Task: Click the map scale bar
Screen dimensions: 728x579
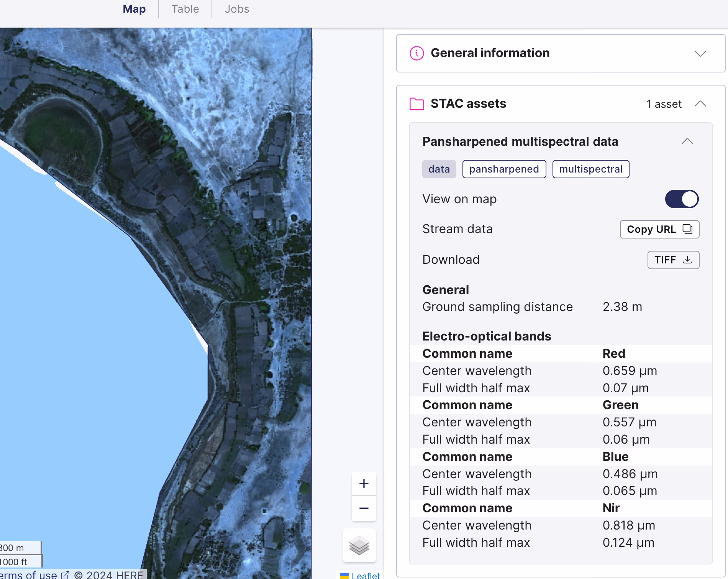Action: pos(21,554)
